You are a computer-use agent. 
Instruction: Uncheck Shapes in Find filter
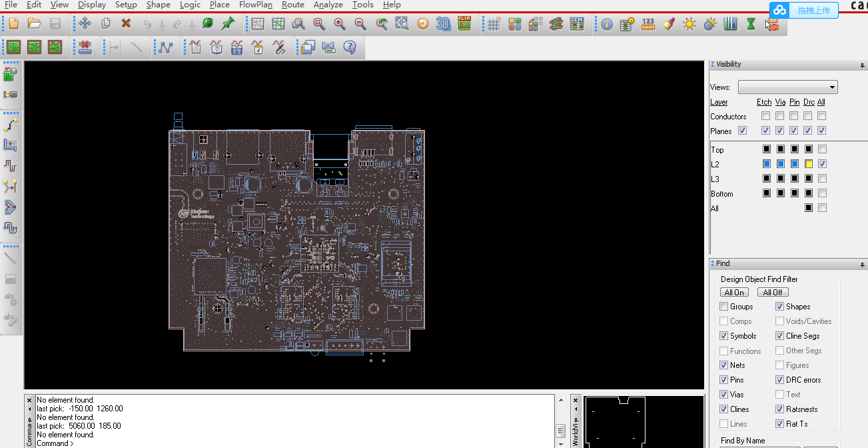pyautogui.click(x=779, y=307)
